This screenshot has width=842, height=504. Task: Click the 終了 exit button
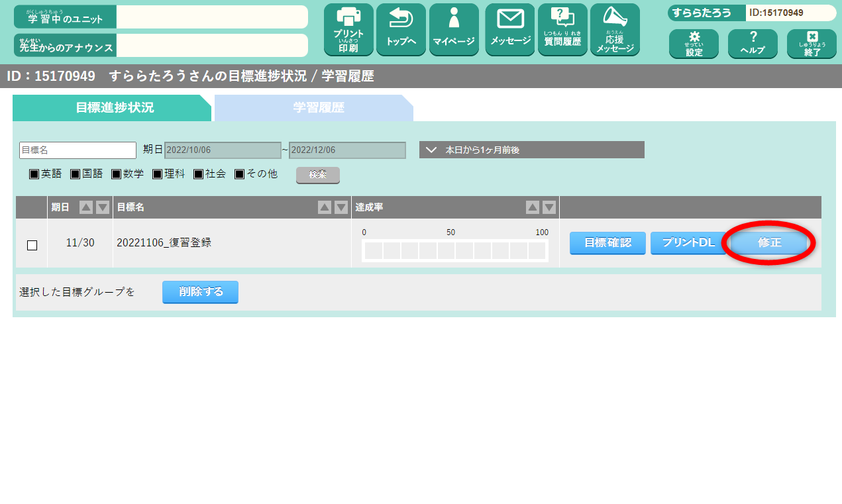[x=812, y=44]
